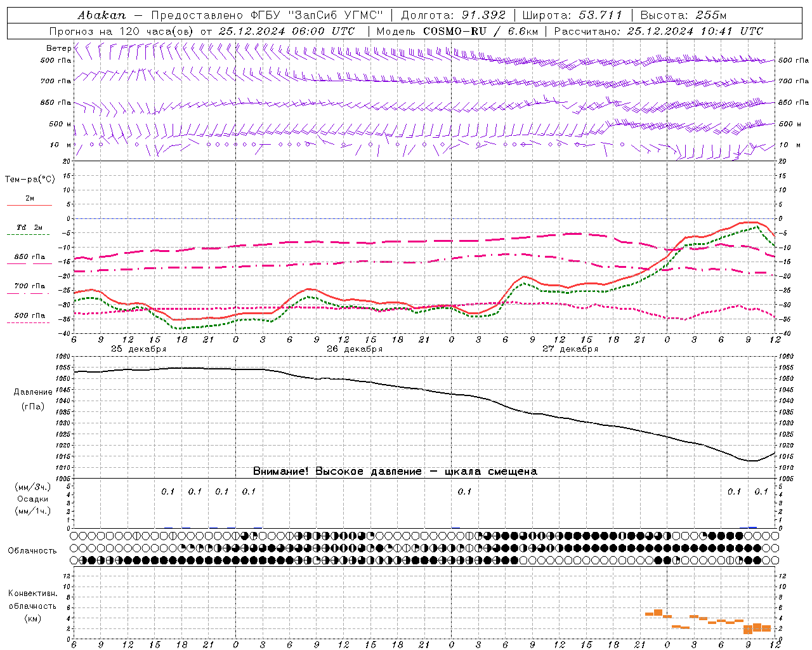Image resolution: width=812 pixels, height=650 pixels.
Task: Click the left "10 м" wind level label
Action: click(61, 145)
